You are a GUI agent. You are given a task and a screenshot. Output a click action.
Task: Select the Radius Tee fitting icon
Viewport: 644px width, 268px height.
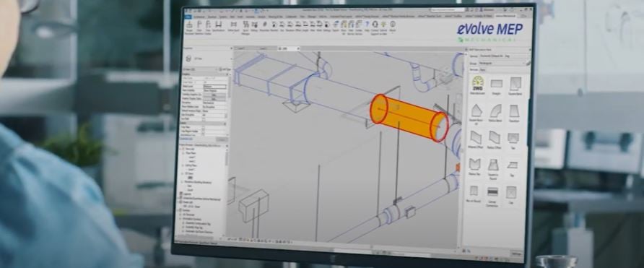point(475,165)
